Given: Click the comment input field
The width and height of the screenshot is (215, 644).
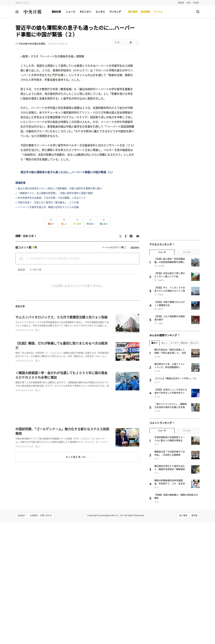Looking at the screenshot, I should coord(77,258).
